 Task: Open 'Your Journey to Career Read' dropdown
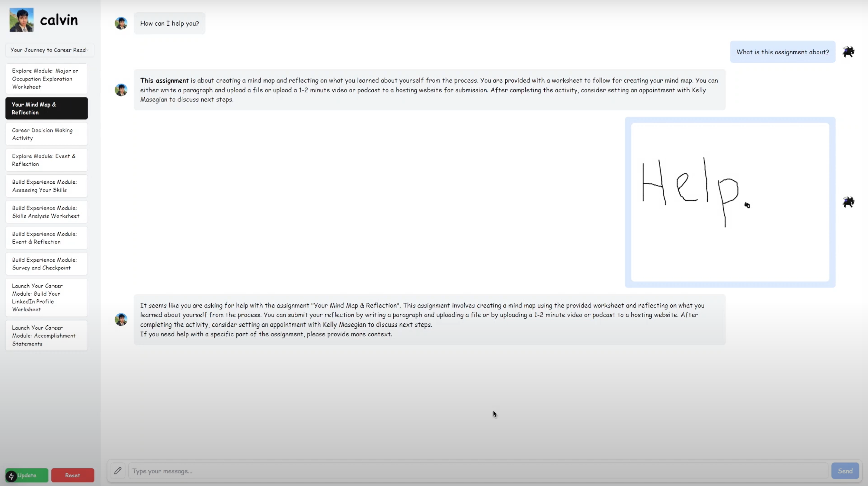tap(50, 50)
